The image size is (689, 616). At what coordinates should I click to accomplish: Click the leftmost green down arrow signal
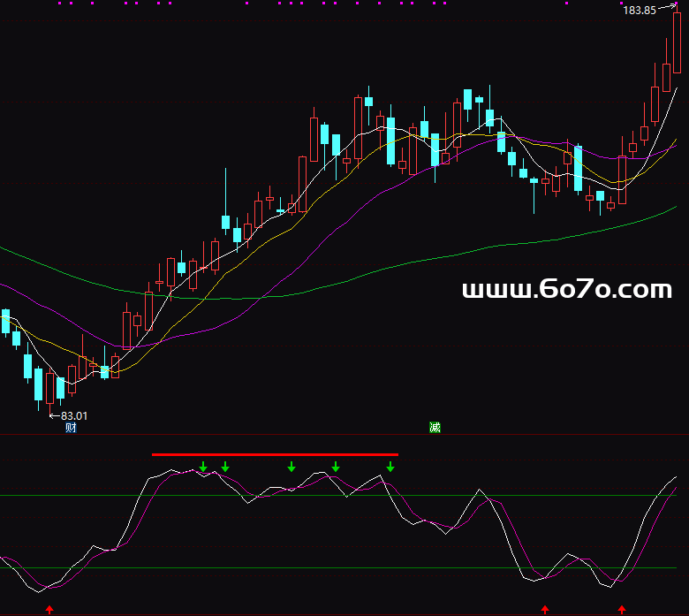point(203,467)
